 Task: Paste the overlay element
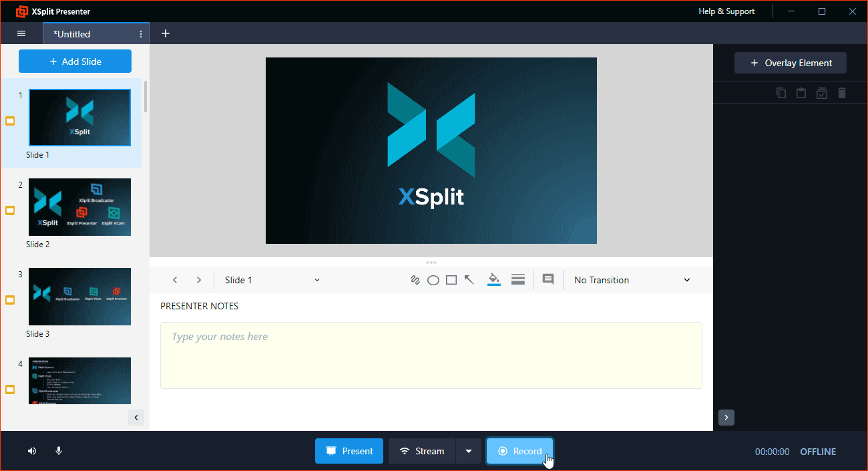pyautogui.click(x=801, y=93)
